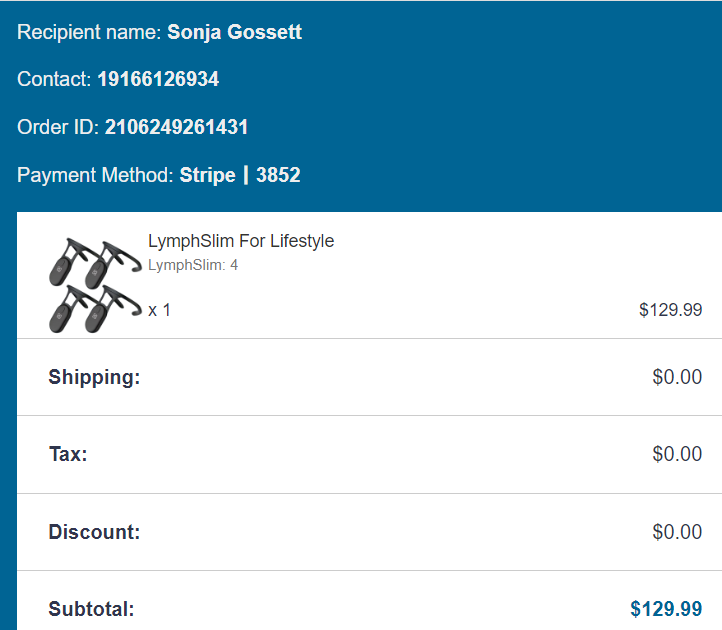Image resolution: width=722 pixels, height=630 pixels.
Task: Click the Order ID number 2106249261431
Action: coord(176,127)
